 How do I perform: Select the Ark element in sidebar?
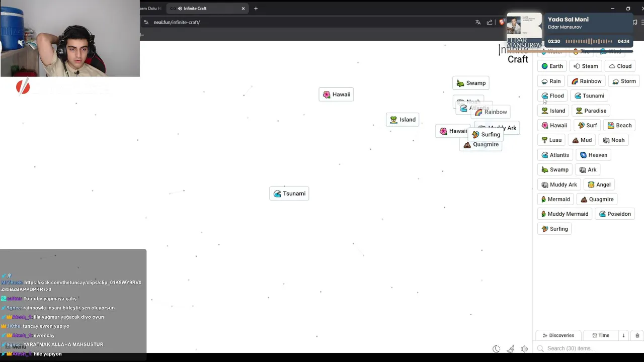[588, 169]
